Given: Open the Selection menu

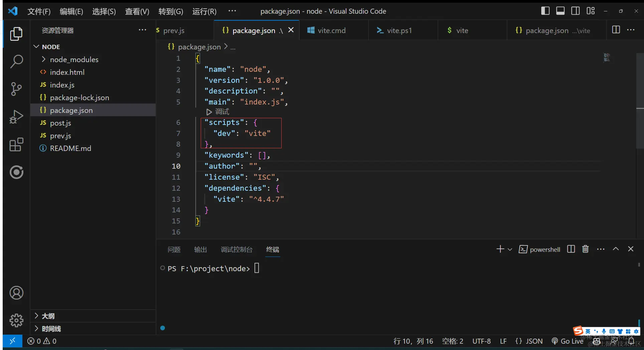Looking at the screenshot, I should 104,11.
